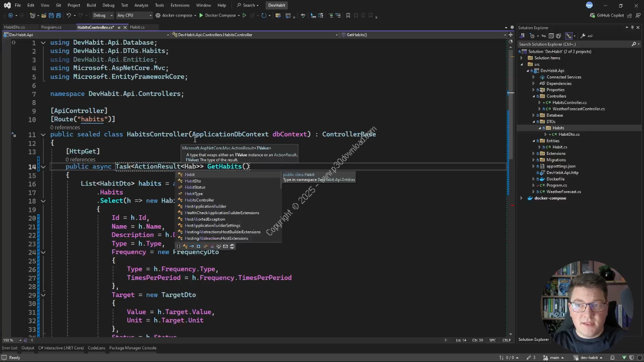Open C# Interactive (.NET Core) tab
Image resolution: width=644 pixels, height=362 pixels.
pos(61,348)
